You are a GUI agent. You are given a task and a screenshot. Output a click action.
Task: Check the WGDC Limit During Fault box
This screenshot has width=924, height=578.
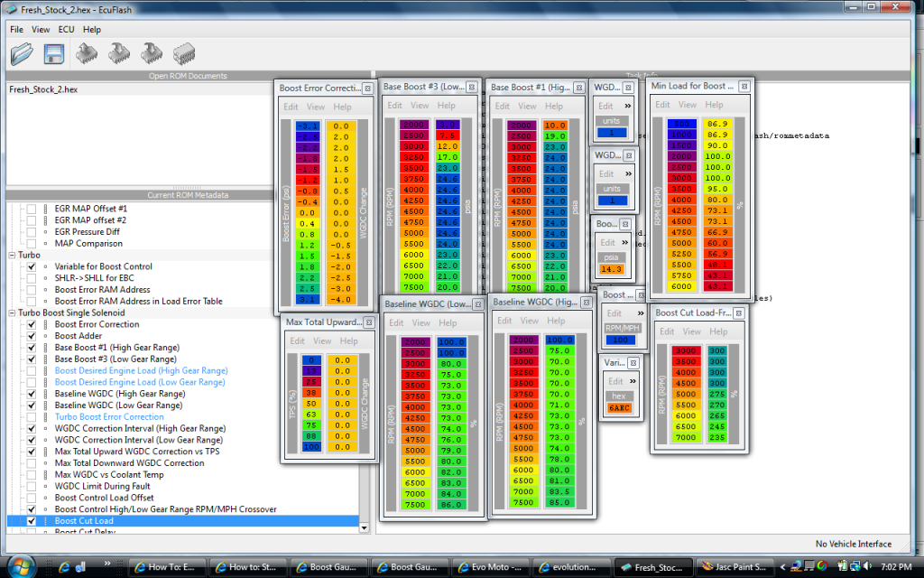click(x=32, y=487)
